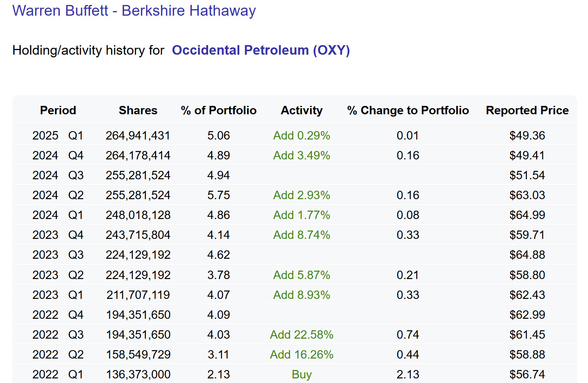Viewport: 588px width, 383px height.
Task: Click the Shares column header
Action: [138, 110]
